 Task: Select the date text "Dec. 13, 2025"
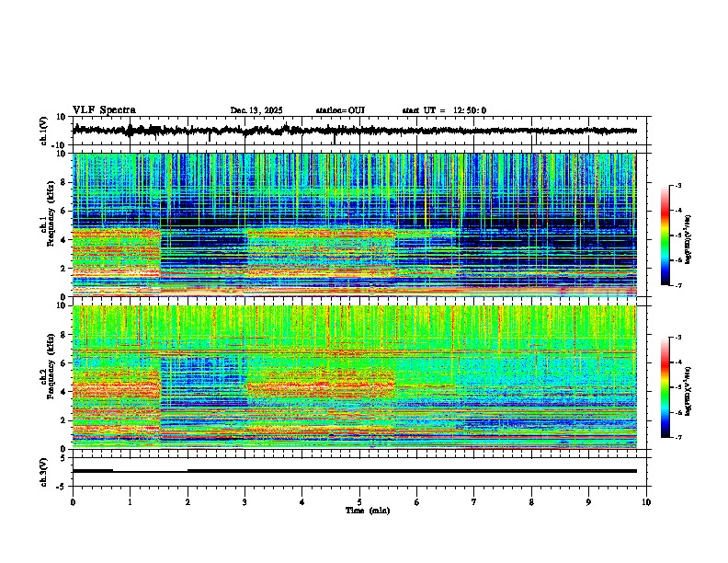pos(256,110)
